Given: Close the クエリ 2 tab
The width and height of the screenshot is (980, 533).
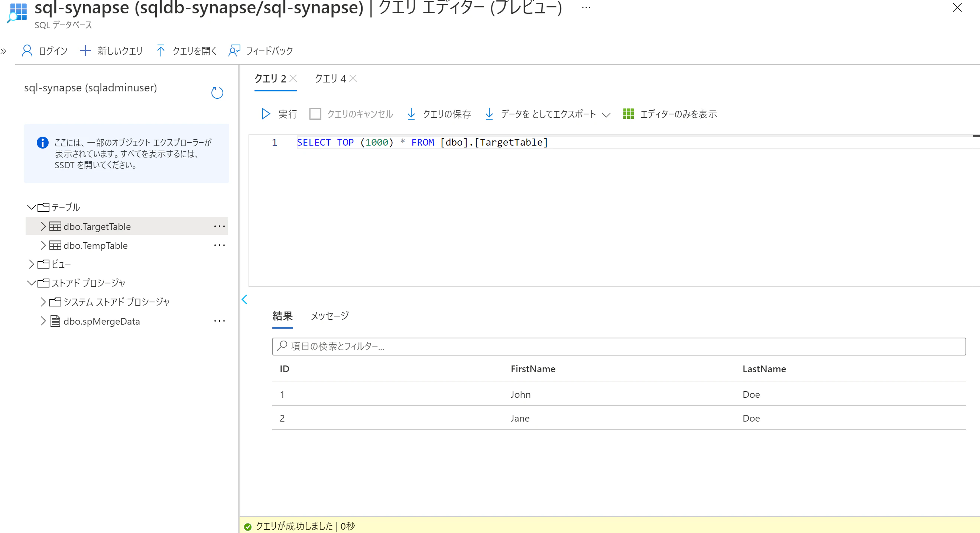Looking at the screenshot, I should (x=293, y=78).
